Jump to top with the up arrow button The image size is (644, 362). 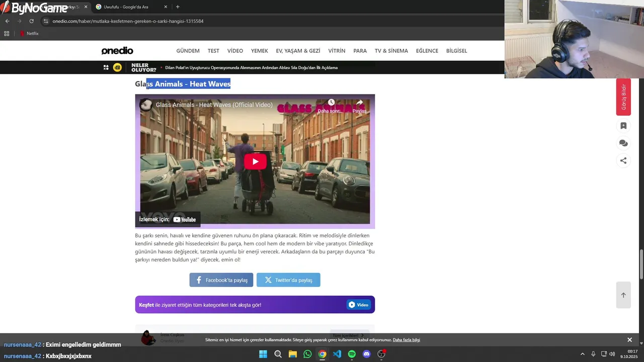(x=623, y=295)
